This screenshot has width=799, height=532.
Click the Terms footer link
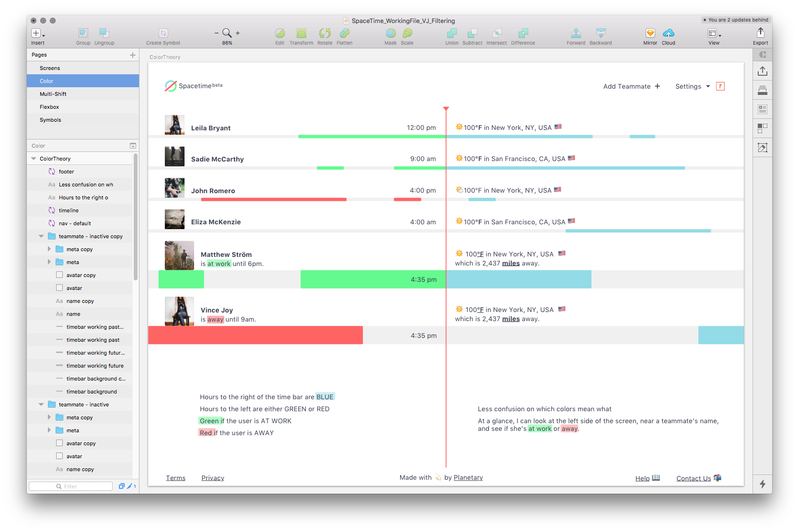(x=175, y=478)
